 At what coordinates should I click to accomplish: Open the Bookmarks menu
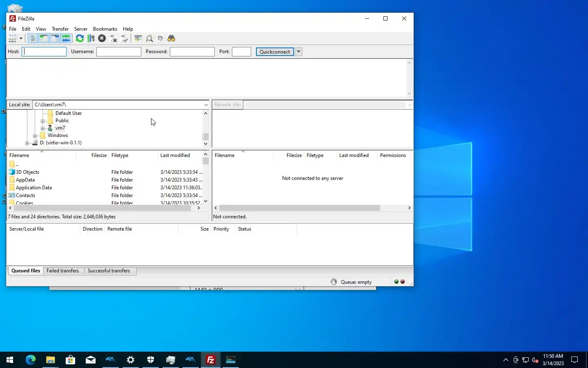click(105, 29)
